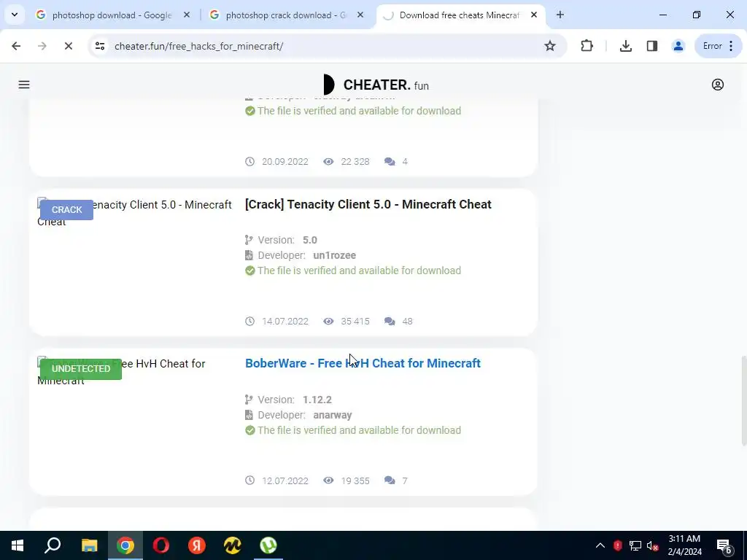Go back to previous page

[x=16, y=46]
